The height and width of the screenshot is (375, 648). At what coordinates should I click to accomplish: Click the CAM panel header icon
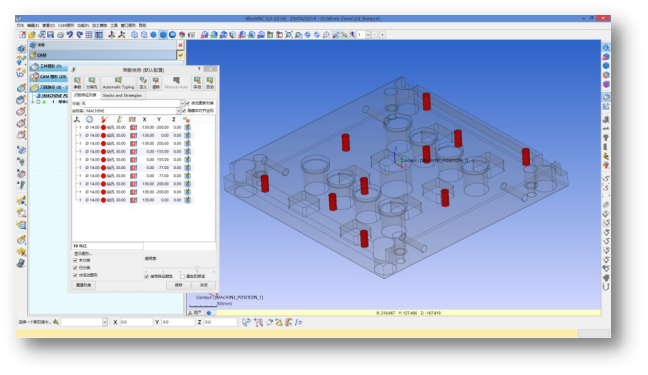click(33, 55)
